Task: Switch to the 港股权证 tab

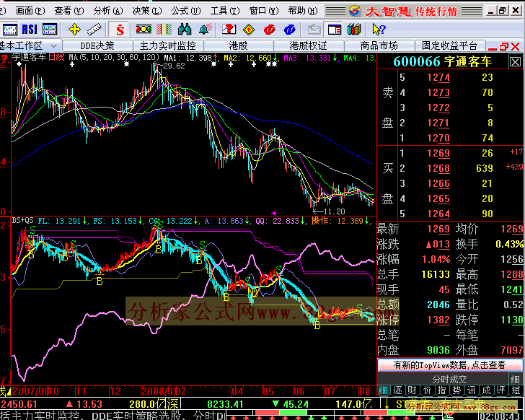Action: point(309,45)
